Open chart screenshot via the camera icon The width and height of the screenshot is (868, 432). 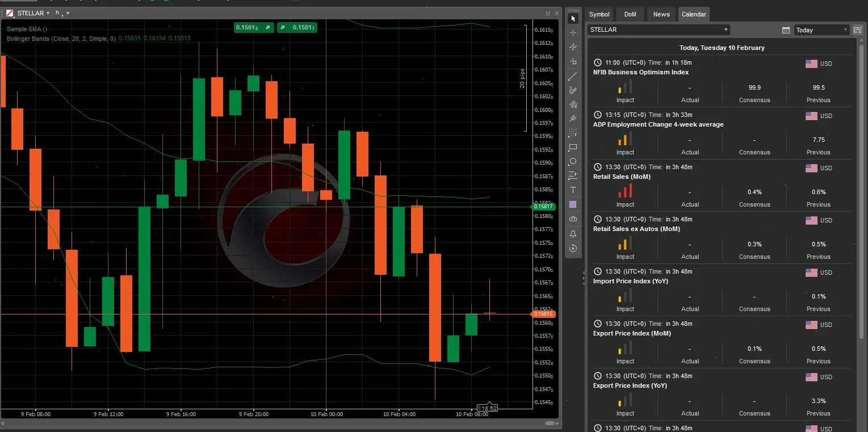pos(573,219)
